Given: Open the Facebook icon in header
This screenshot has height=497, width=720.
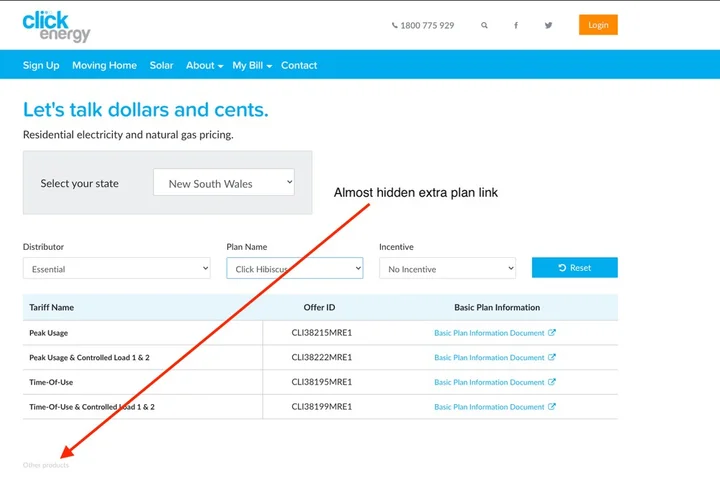Looking at the screenshot, I should (x=516, y=25).
